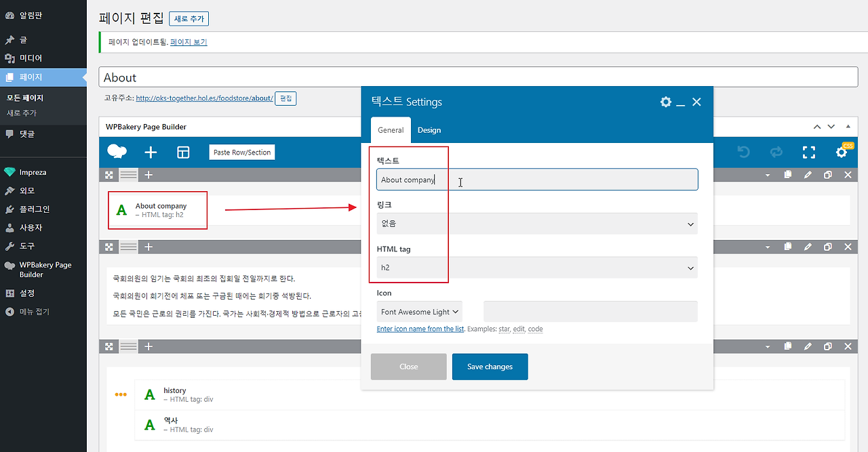Open page settings gear with CSS badge
Viewport: 868px width, 452px height.
tap(842, 152)
